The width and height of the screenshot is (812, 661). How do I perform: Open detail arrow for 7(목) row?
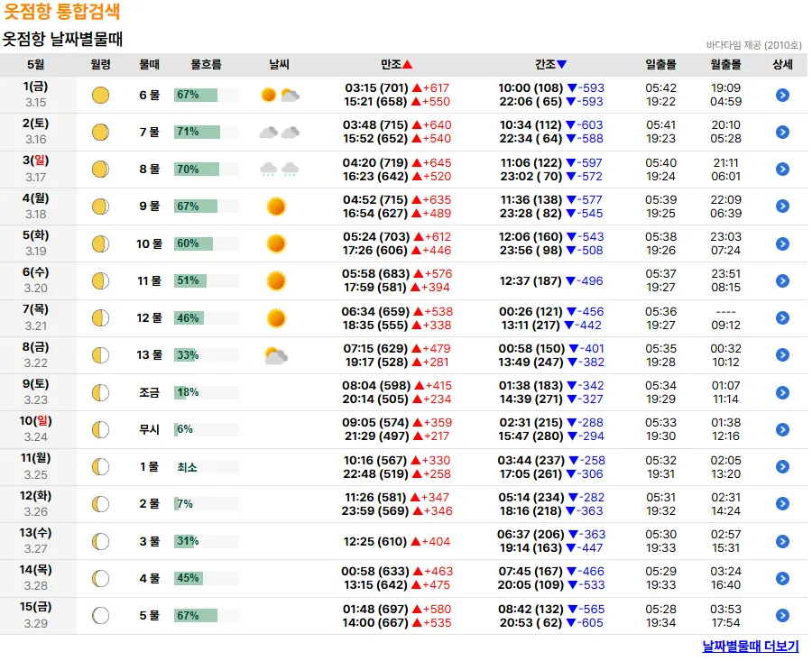pyautogui.click(x=782, y=317)
